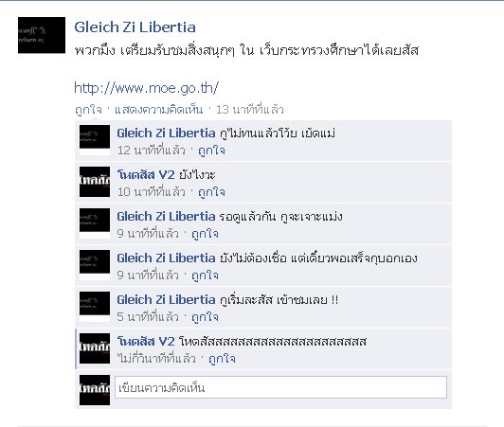Like the รอดูแล้วกัน comment

click(x=205, y=234)
